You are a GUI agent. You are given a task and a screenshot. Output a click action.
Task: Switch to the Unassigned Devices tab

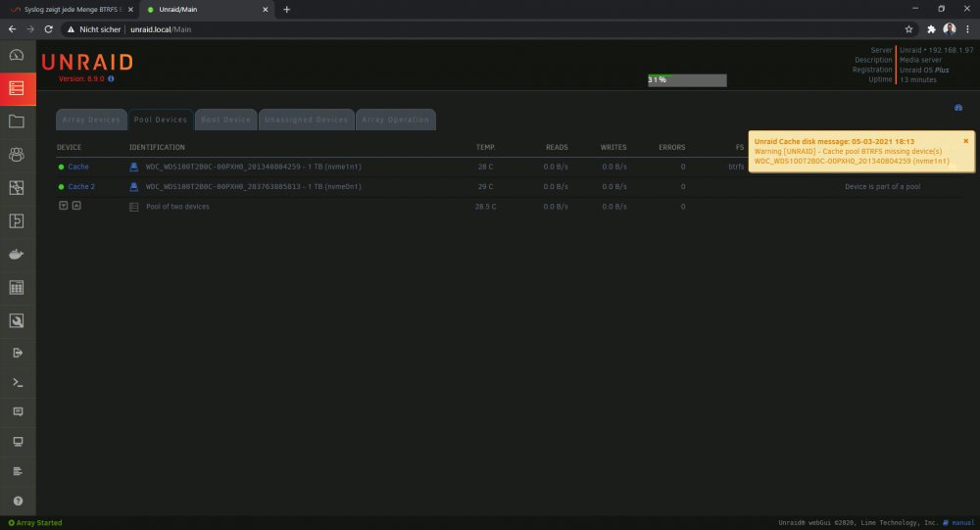pos(306,120)
